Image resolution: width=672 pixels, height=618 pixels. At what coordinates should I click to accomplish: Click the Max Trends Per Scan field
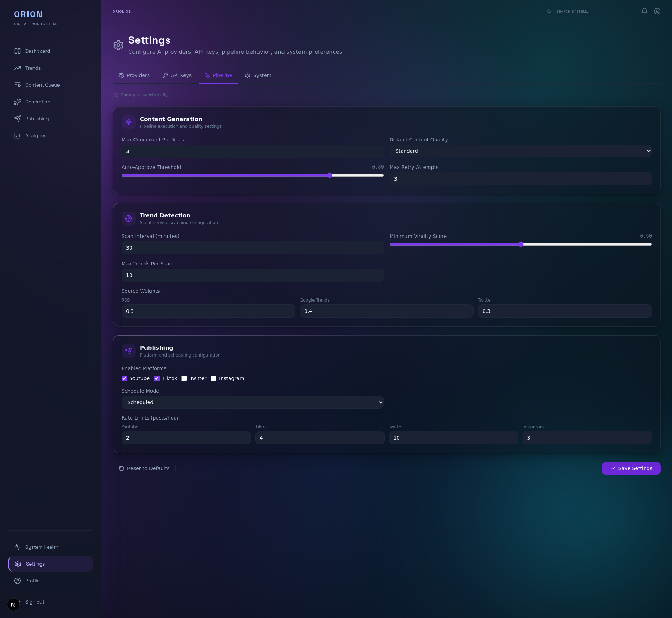click(252, 275)
